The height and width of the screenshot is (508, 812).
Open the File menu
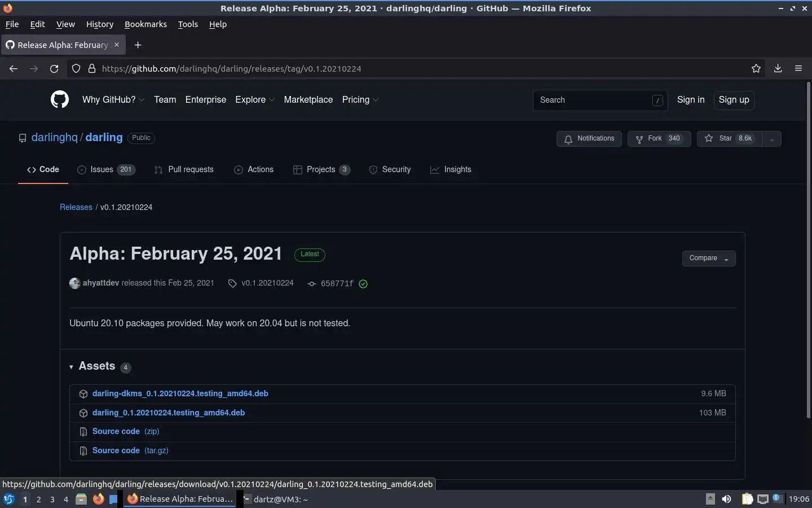(12, 24)
